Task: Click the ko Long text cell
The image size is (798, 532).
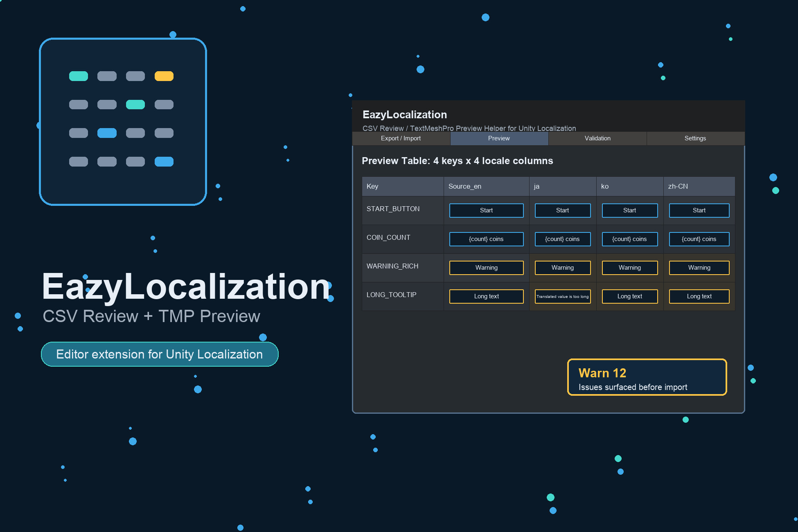Action: tap(630, 296)
